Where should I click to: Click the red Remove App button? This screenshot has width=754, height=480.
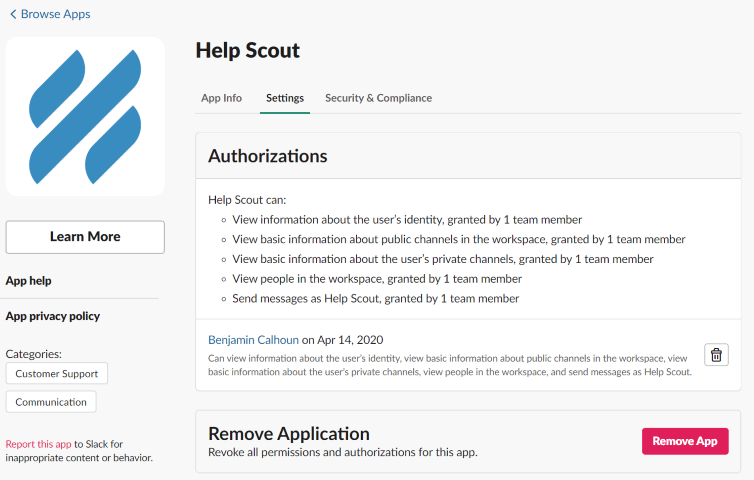[x=685, y=441]
